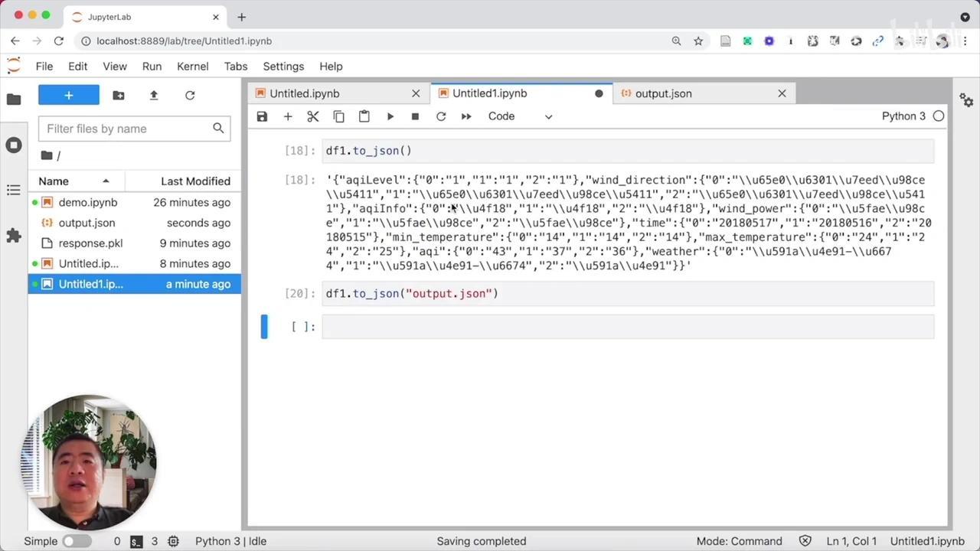980x551 pixels.
Task: Save the notebook with the floppy icon
Action: (x=262, y=116)
